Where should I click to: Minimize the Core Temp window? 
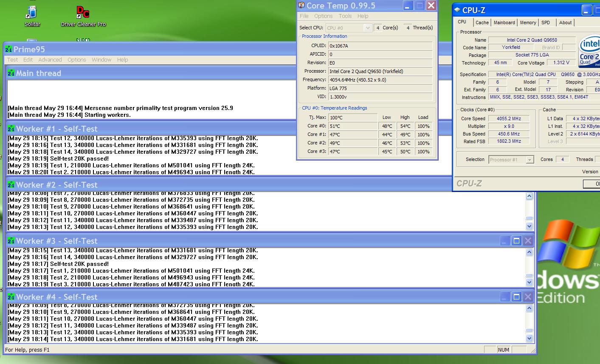[x=408, y=6]
